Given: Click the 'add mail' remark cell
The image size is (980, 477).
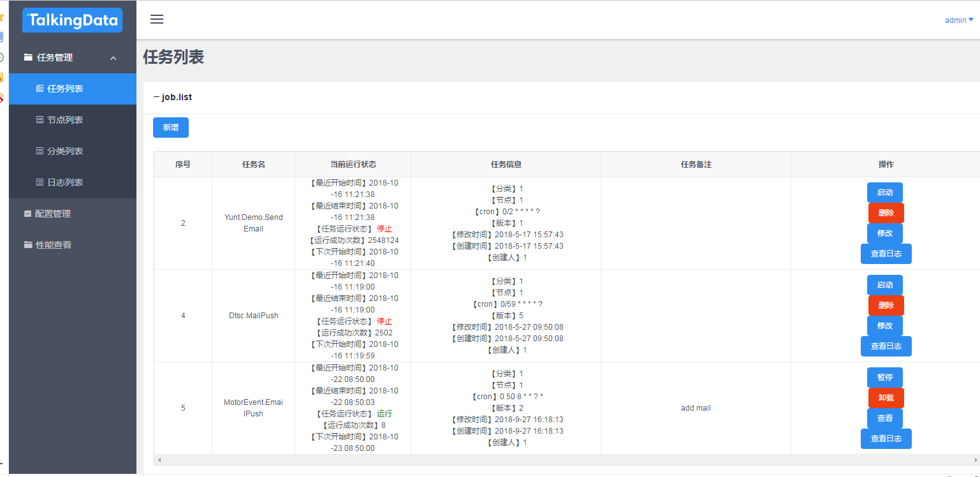Looking at the screenshot, I should (696, 408).
